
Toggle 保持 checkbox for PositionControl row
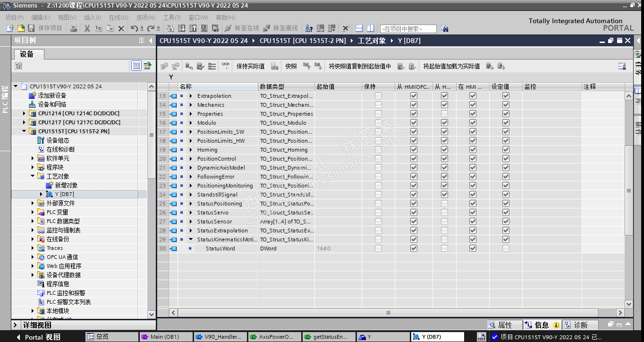tap(378, 159)
